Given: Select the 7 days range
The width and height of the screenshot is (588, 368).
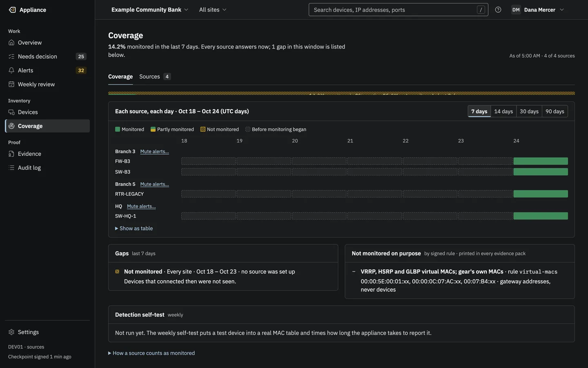Looking at the screenshot, I should pyautogui.click(x=479, y=111).
